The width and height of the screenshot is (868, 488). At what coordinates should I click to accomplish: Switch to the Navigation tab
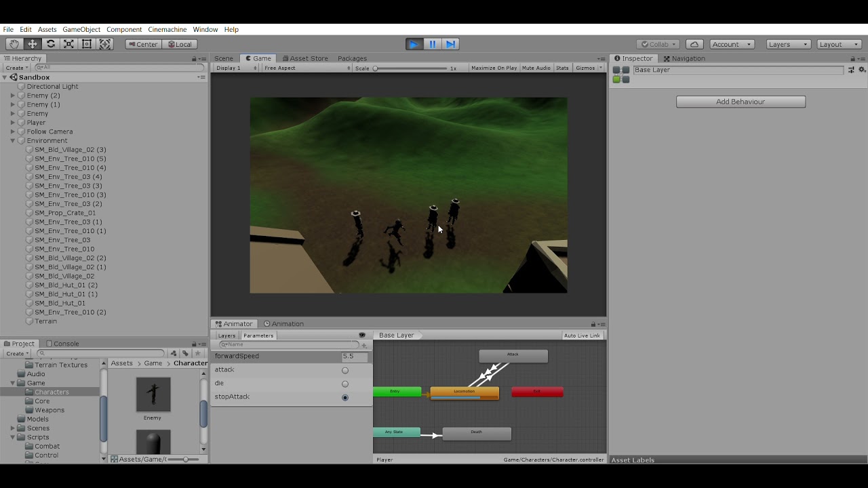[x=684, y=58]
